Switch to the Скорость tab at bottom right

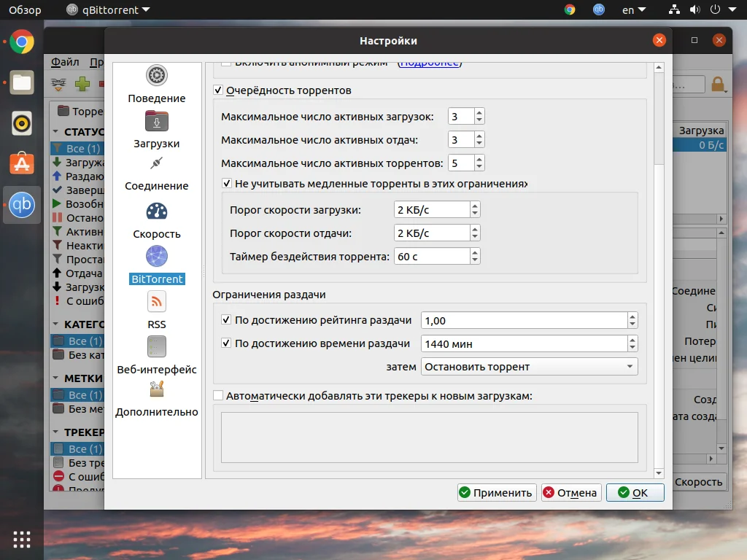(x=698, y=481)
